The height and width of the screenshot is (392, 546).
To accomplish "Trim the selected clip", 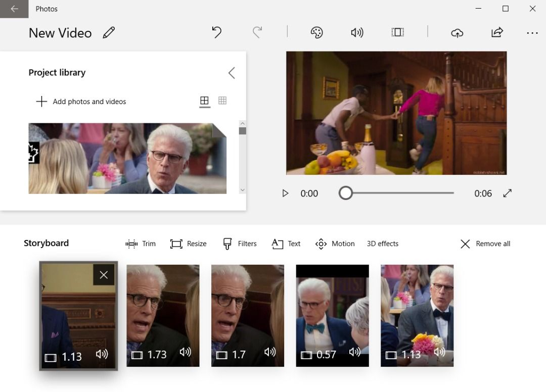I will pyautogui.click(x=141, y=244).
